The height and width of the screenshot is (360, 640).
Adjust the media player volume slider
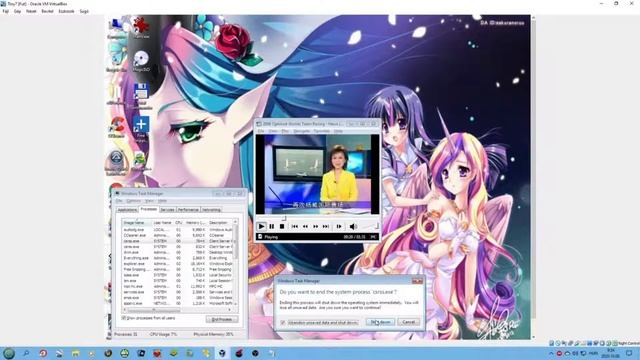point(369,226)
